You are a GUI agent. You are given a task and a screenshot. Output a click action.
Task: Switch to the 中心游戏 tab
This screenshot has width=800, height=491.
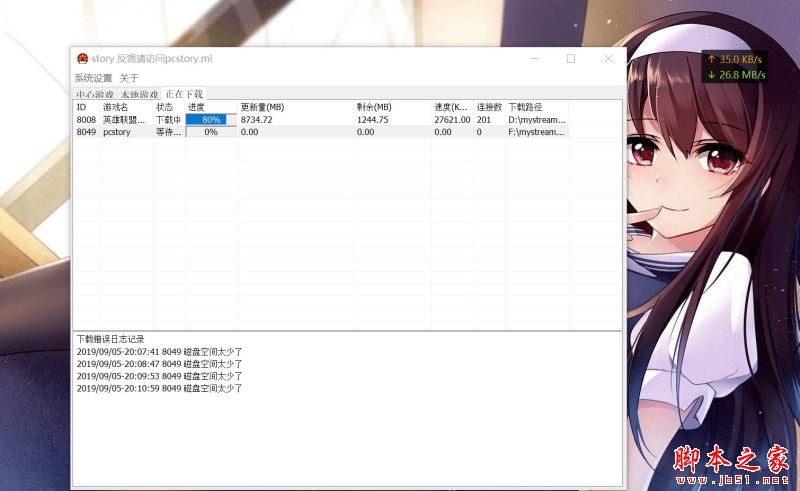[x=95, y=94]
